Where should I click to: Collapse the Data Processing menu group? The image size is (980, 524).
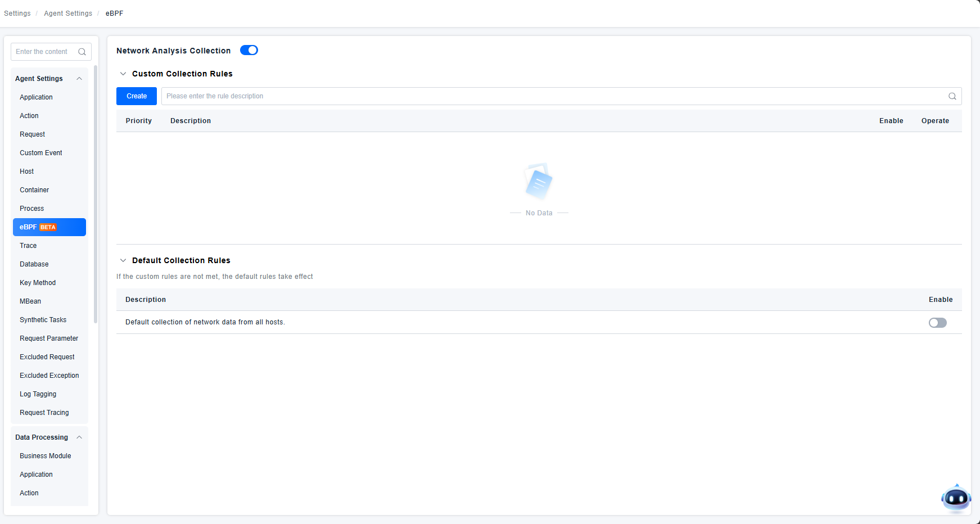coord(79,437)
